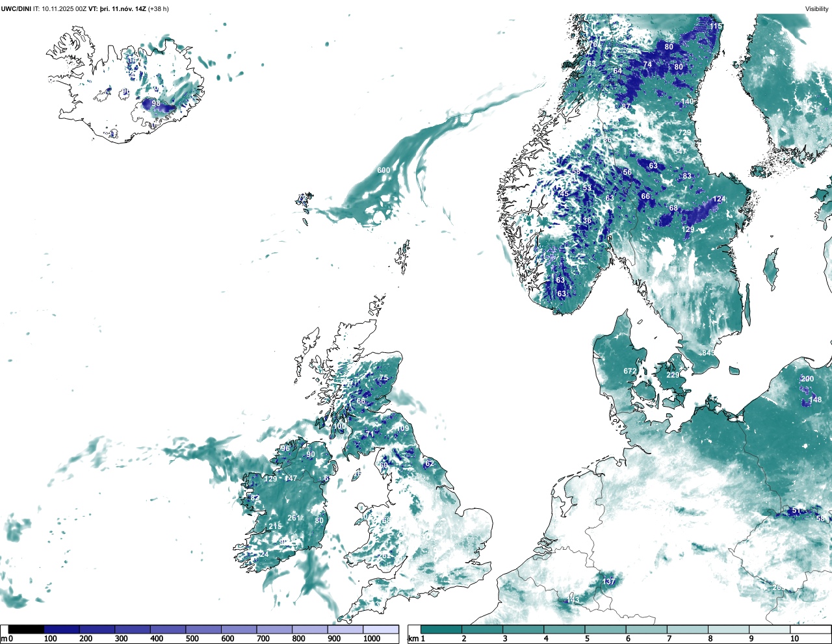The height and width of the screenshot is (644, 832).
Task: Click the '124' value near Stockholm area
Action: (718, 200)
